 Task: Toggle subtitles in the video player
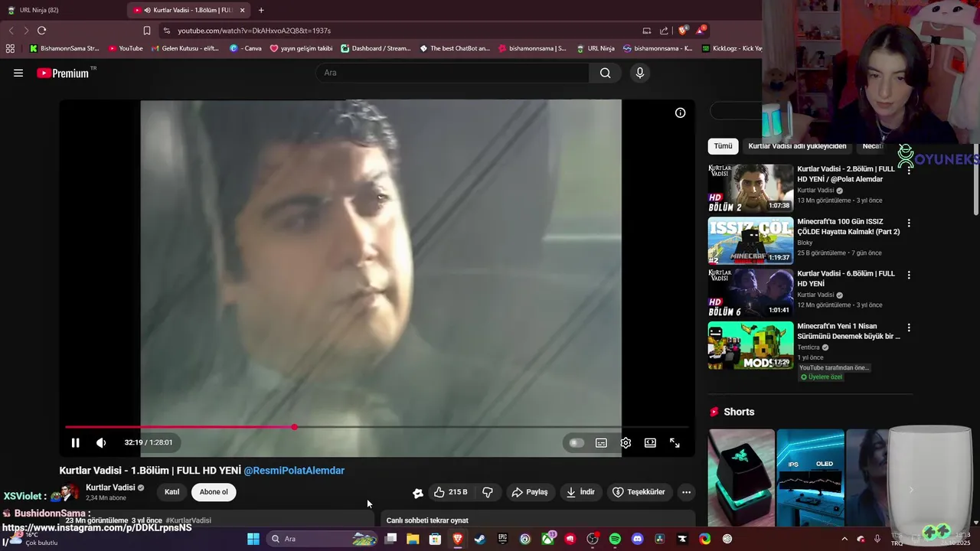coord(601,442)
